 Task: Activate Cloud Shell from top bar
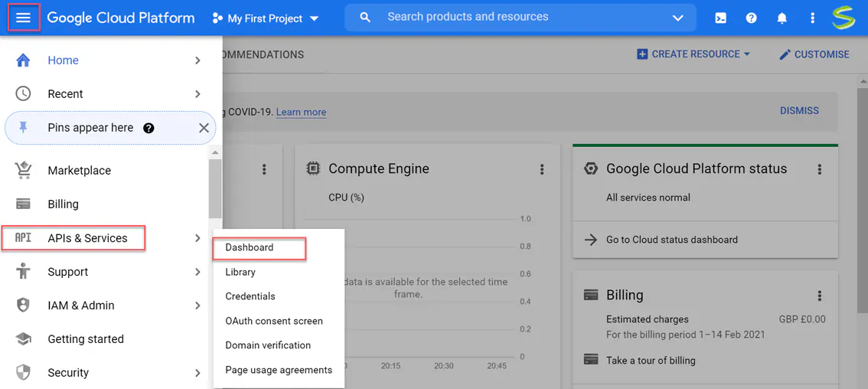tap(720, 18)
